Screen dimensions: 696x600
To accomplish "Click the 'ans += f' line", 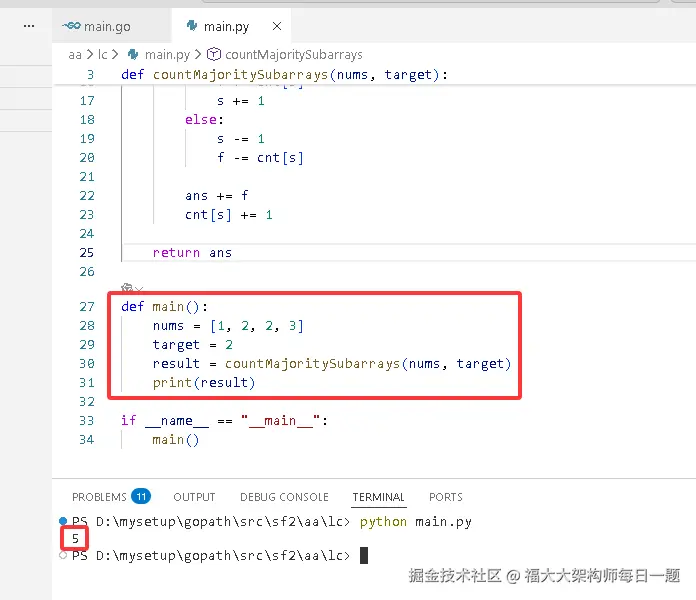I will 217,196.
